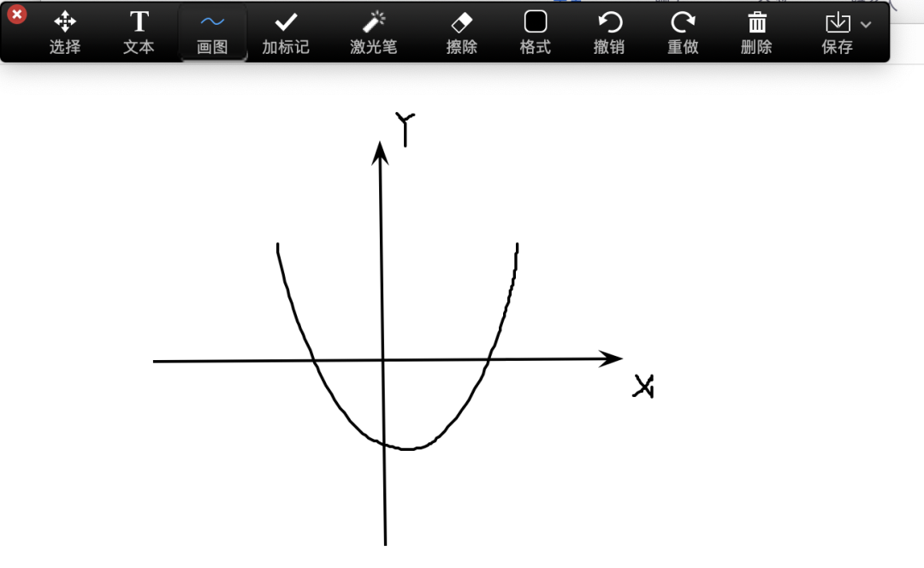Click the parabola's upper-right end
This screenshot has width=924, height=568.
click(517, 246)
